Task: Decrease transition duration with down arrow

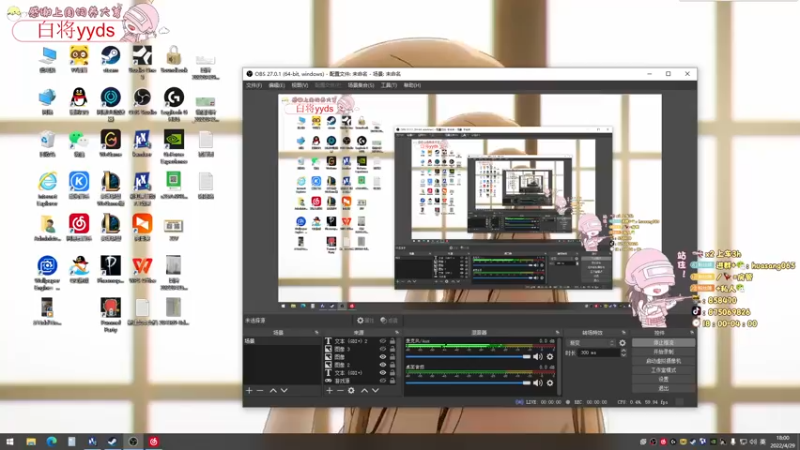Action: point(623,355)
